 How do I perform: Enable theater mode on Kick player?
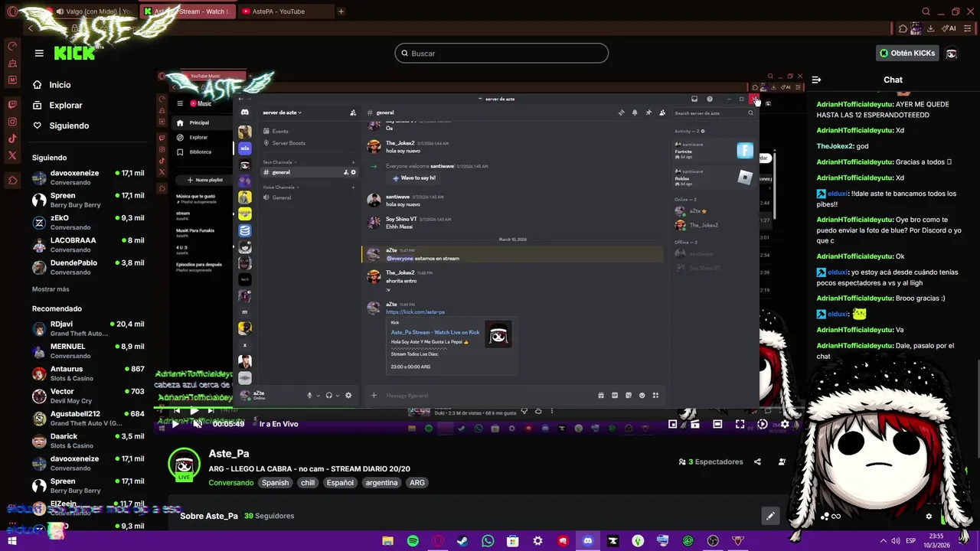717,424
